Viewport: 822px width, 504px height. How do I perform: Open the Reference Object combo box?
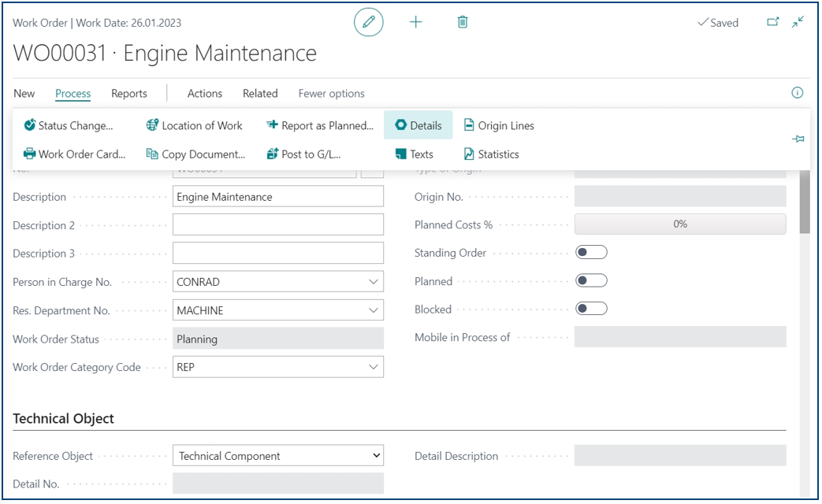click(x=278, y=456)
